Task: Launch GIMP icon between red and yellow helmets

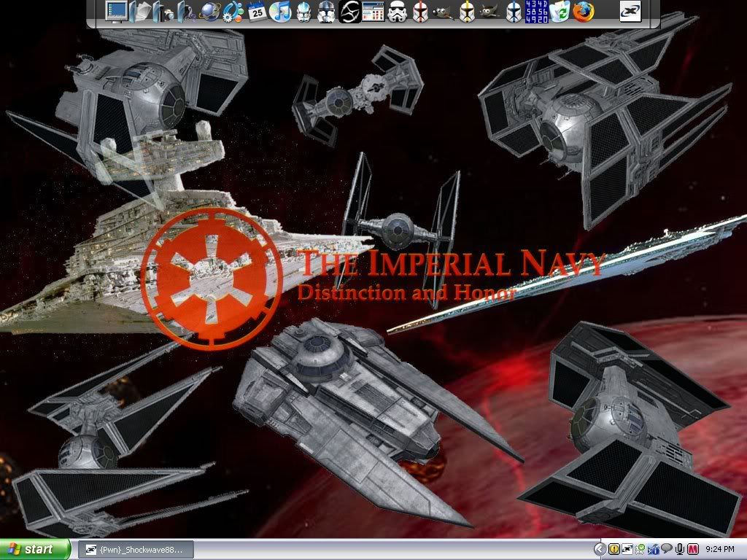Action: click(443, 12)
